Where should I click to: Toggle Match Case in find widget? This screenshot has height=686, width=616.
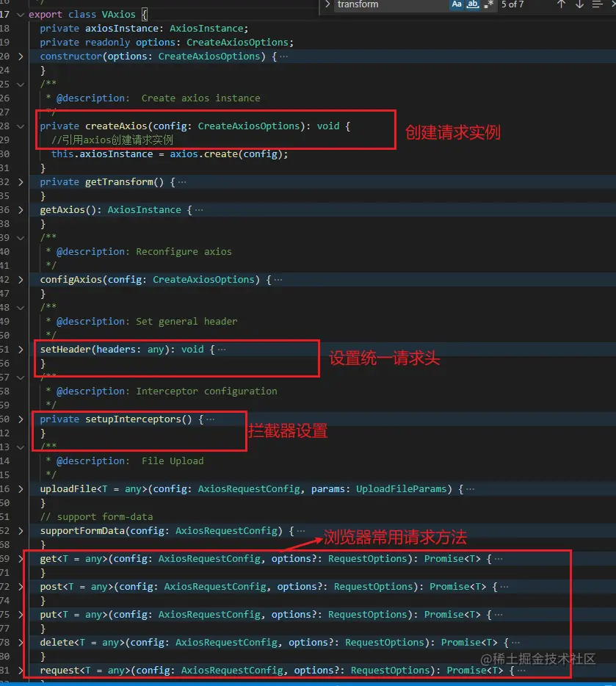coord(457,4)
